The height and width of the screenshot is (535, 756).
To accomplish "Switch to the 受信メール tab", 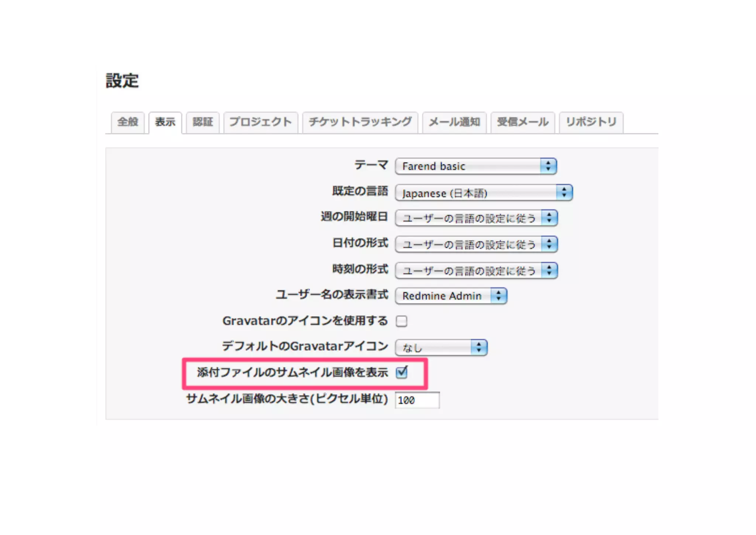I will [x=523, y=122].
